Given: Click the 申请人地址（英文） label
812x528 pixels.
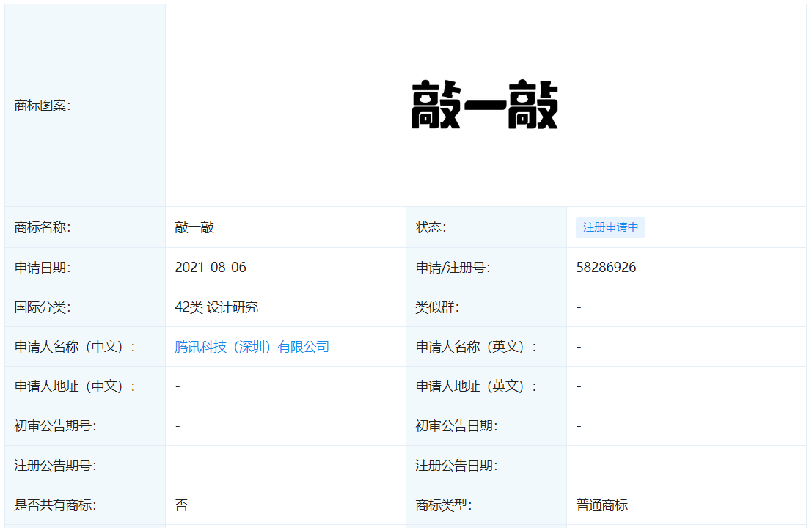Looking at the screenshot, I should coord(477,386).
